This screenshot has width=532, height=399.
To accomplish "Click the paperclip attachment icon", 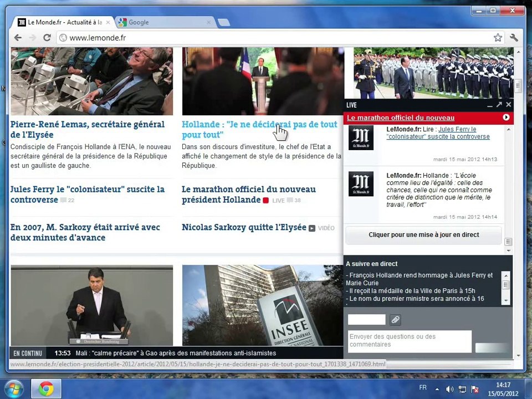I will pos(395,320).
